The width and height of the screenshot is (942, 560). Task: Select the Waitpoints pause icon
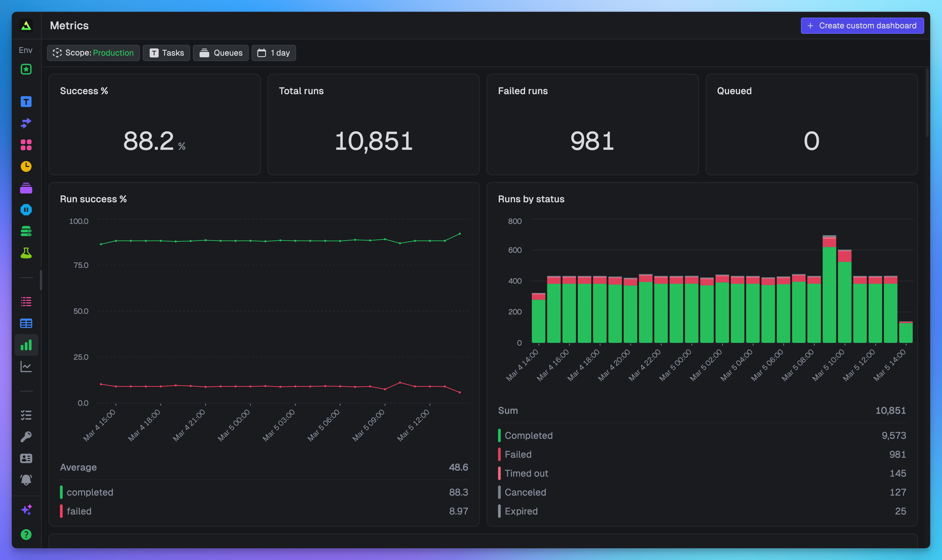pos(26,210)
